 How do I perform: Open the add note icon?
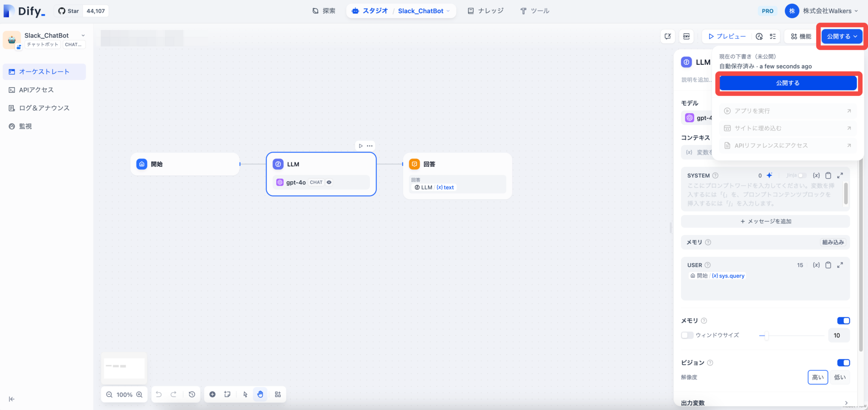[x=228, y=394]
